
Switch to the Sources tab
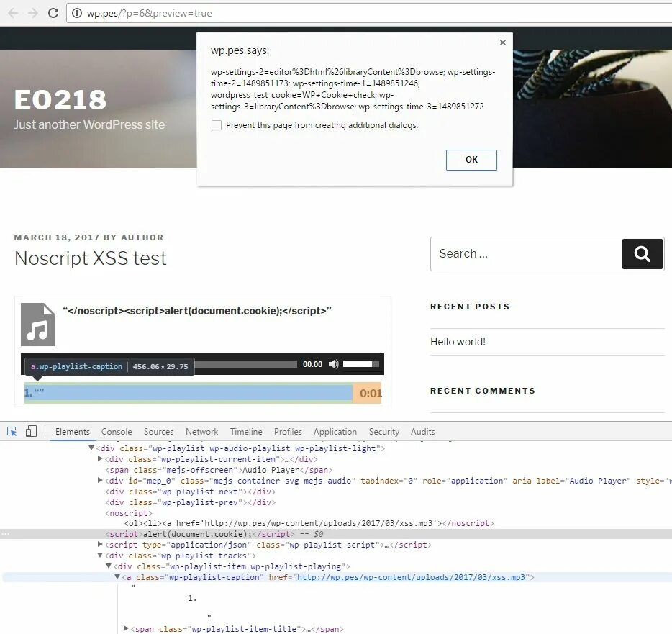pos(158,432)
